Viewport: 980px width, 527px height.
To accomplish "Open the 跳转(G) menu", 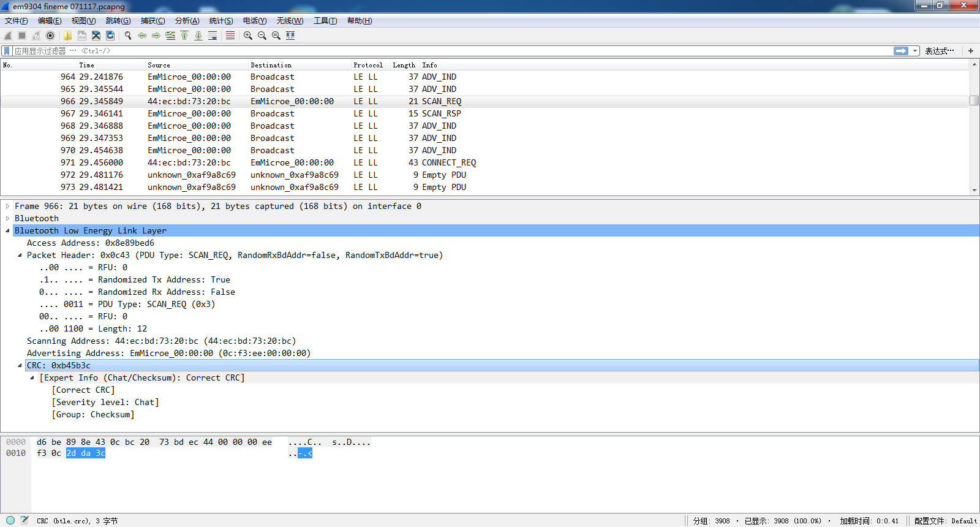I will tap(118, 21).
